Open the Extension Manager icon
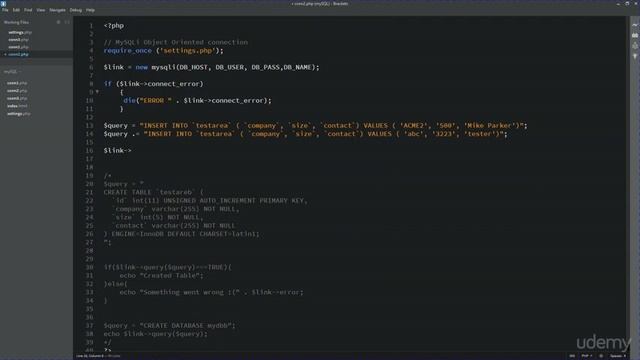This screenshot has height=360, width=640. (635, 36)
